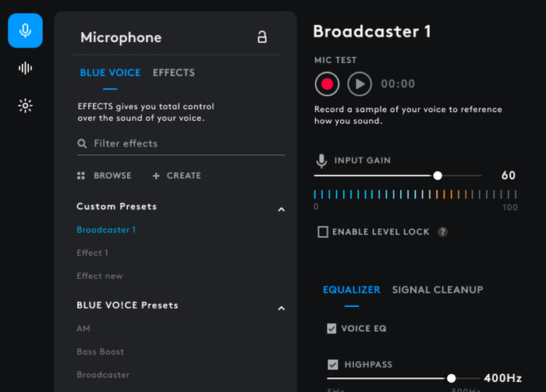Choose the Bass Boost preset
The width and height of the screenshot is (546, 392).
[101, 351]
